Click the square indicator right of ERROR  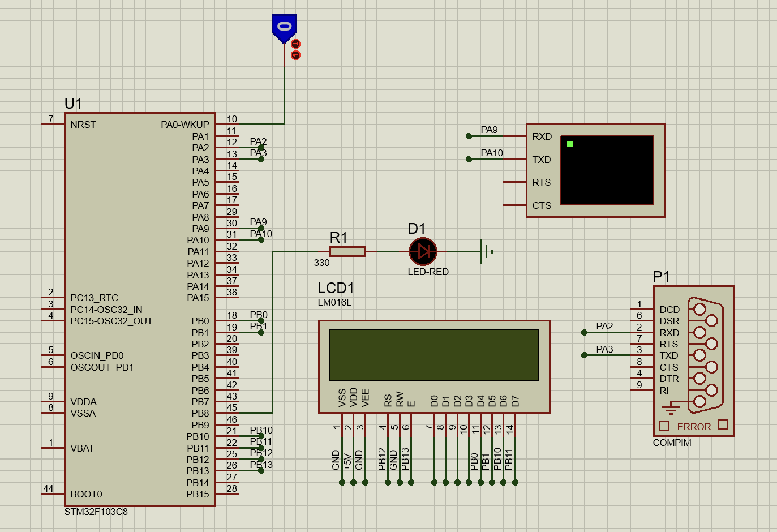[x=723, y=424]
